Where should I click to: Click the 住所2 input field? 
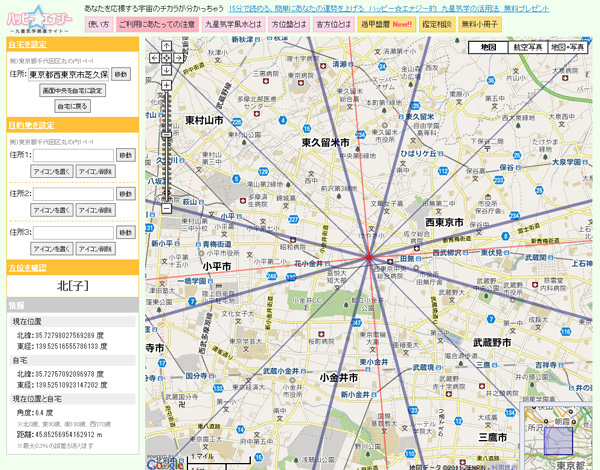pyautogui.click(x=73, y=194)
